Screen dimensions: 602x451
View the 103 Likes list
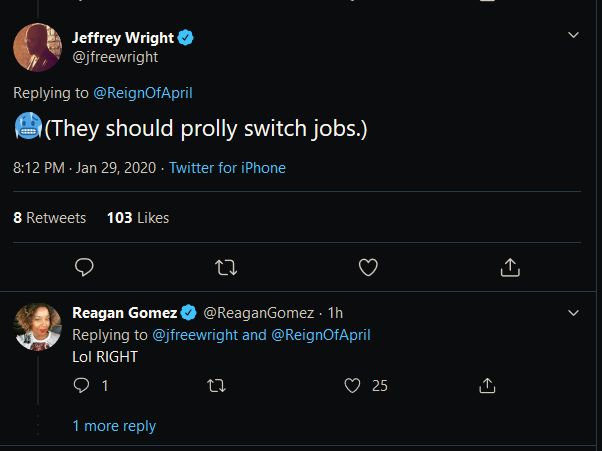click(x=138, y=217)
